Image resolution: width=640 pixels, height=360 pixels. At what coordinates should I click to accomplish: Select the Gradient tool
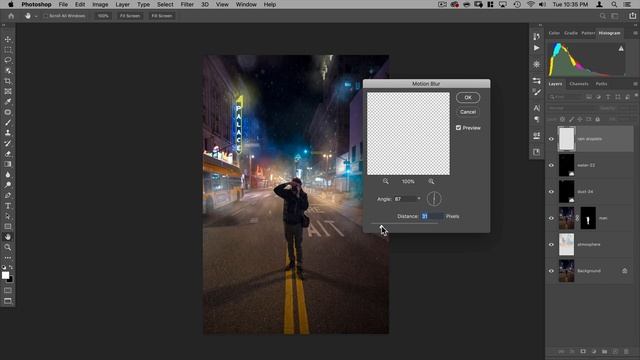point(8,164)
